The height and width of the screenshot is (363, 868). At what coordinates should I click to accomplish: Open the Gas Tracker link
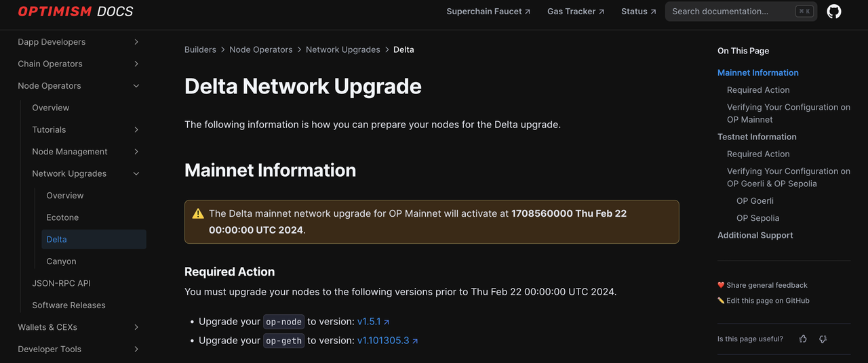(x=575, y=12)
